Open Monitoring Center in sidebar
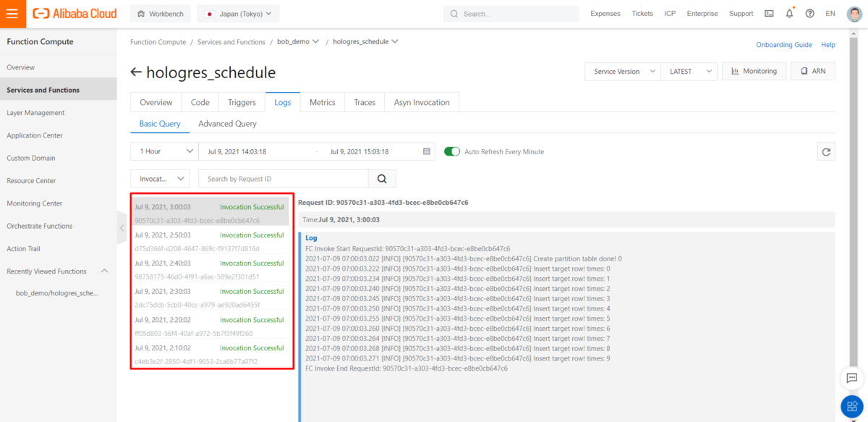 (58, 203)
